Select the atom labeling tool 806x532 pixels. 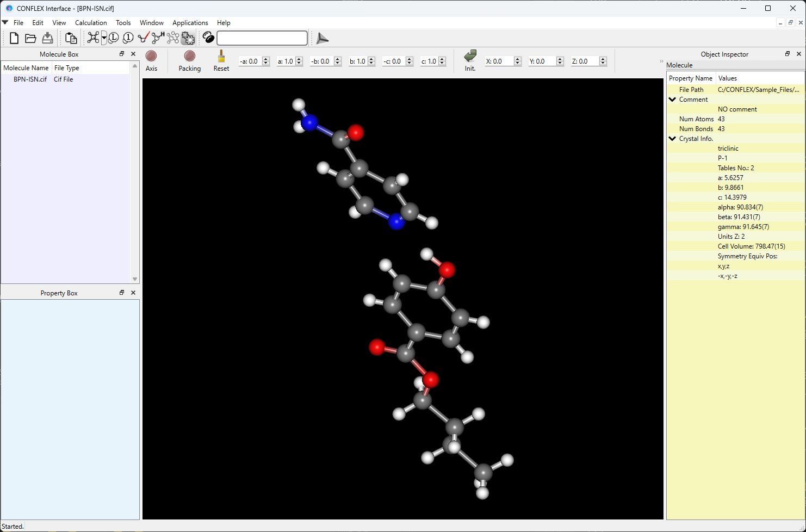point(114,38)
